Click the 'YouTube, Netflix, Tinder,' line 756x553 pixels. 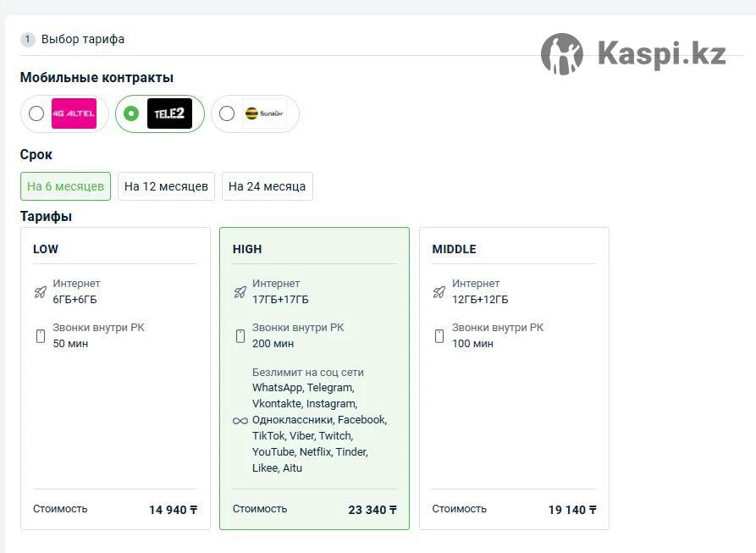point(310,452)
